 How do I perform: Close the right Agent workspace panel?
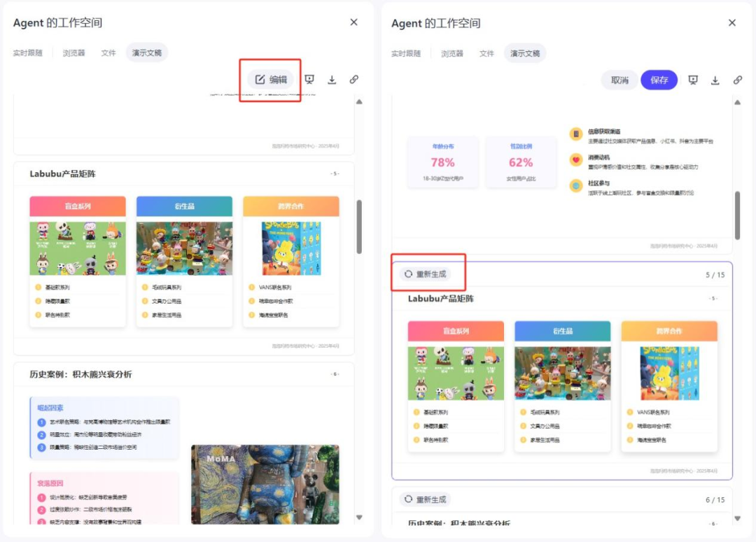(x=732, y=22)
